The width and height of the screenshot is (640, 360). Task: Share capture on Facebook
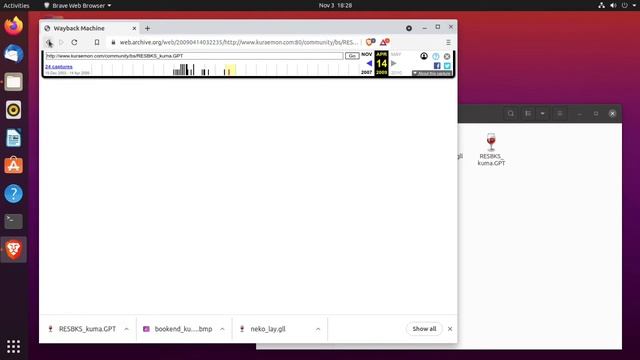[437, 66]
